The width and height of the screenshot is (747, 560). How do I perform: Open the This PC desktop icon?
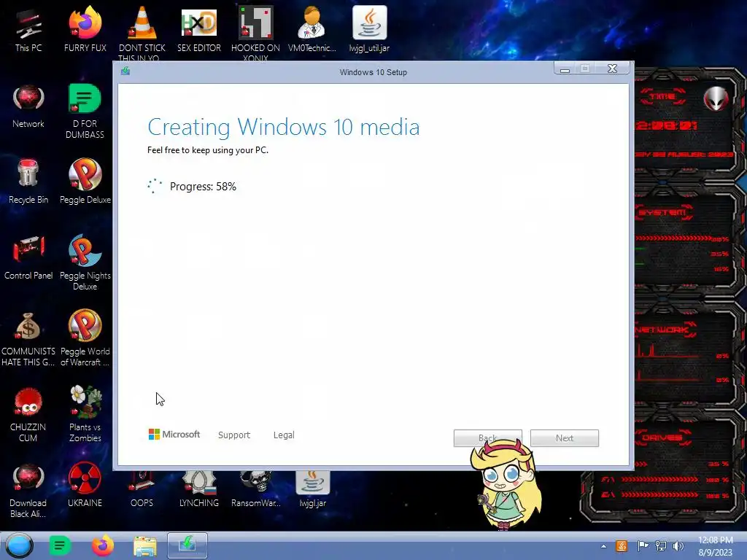[28, 30]
